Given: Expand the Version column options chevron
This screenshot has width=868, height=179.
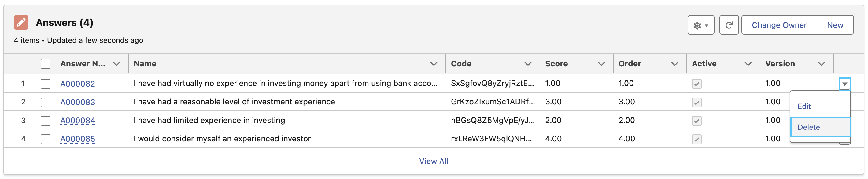Looking at the screenshot, I should pyautogui.click(x=822, y=64).
